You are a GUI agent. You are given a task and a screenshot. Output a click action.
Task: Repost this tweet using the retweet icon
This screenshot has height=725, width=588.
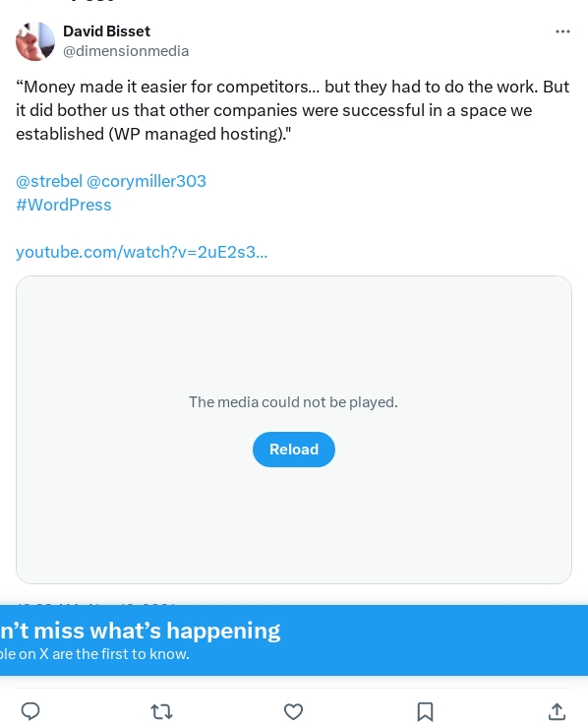162,711
